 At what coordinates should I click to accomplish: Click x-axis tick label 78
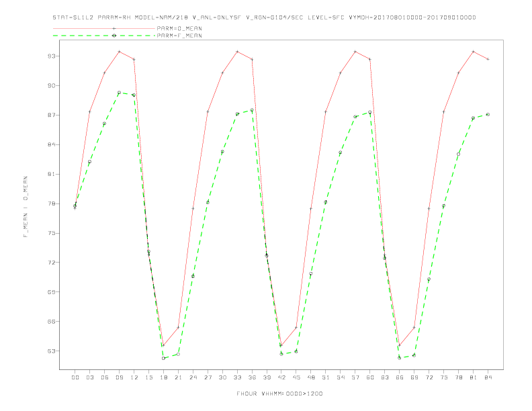click(459, 377)
